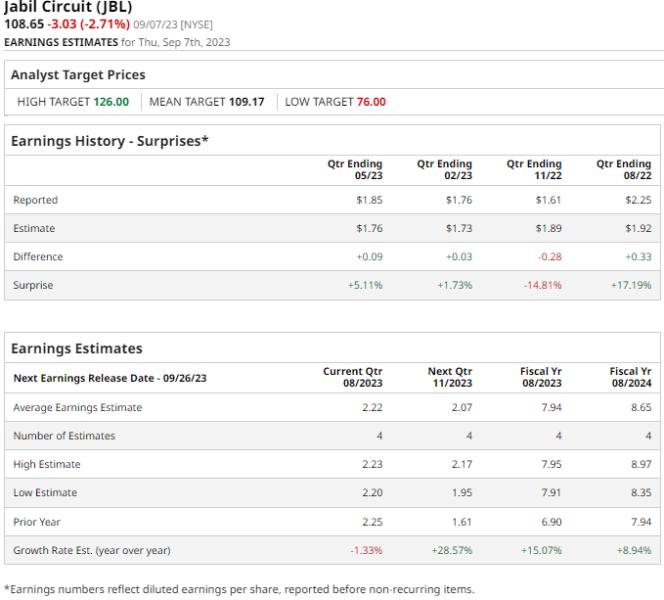Click the MEAN TARGET 109.17 value
The width and height of the screenshot is (664, 600).
click(x=210, y=101)
